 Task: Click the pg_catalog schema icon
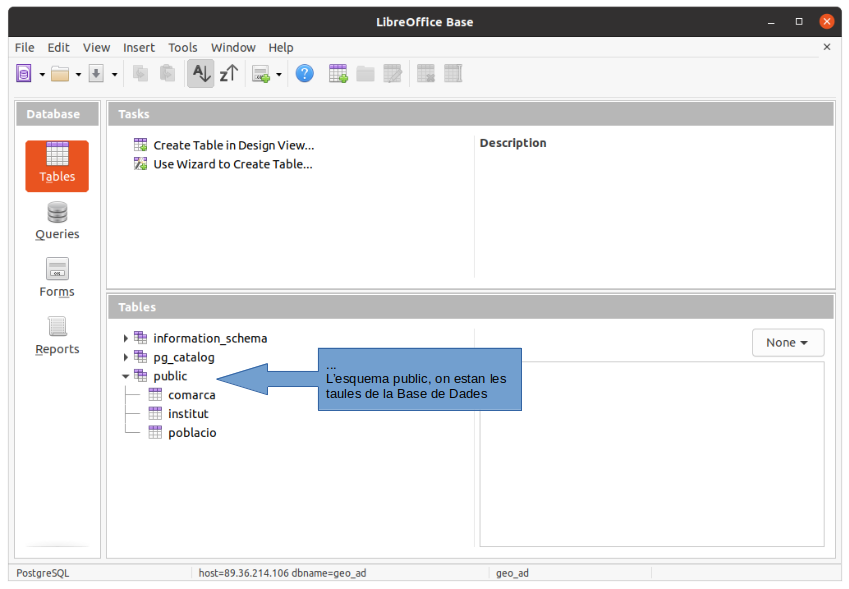pos(141,357)
